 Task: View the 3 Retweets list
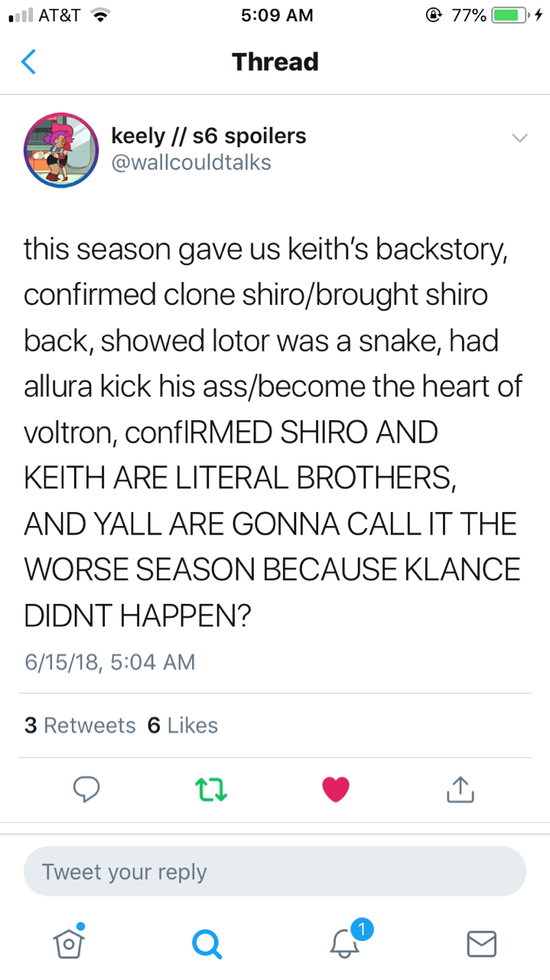[80, 725]
